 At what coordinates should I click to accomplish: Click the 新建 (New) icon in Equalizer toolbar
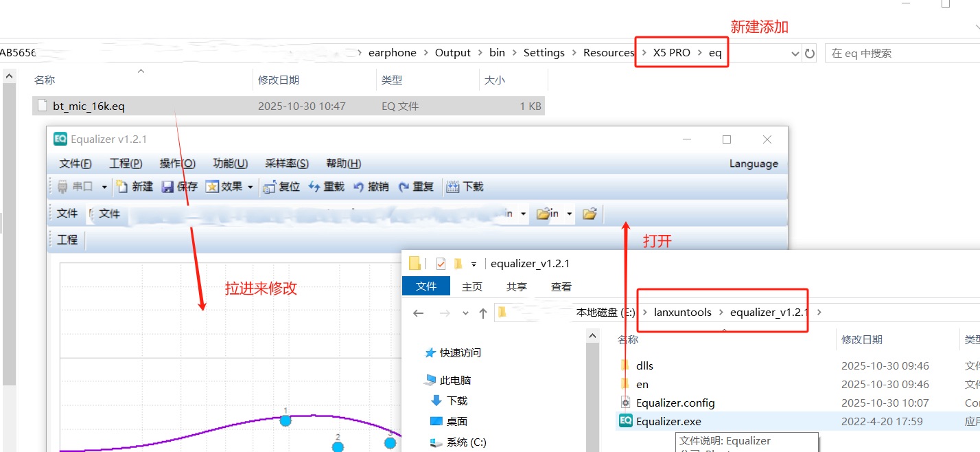(122, 186)
